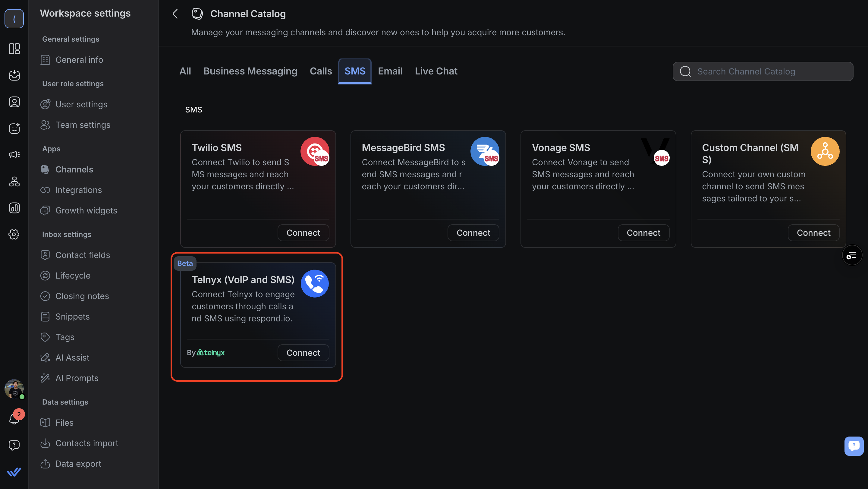This screenshot has height=489, width=868.
Task: Open the dashboard icon in left rail
Action: pyautogui.click(x=14, y=49)
